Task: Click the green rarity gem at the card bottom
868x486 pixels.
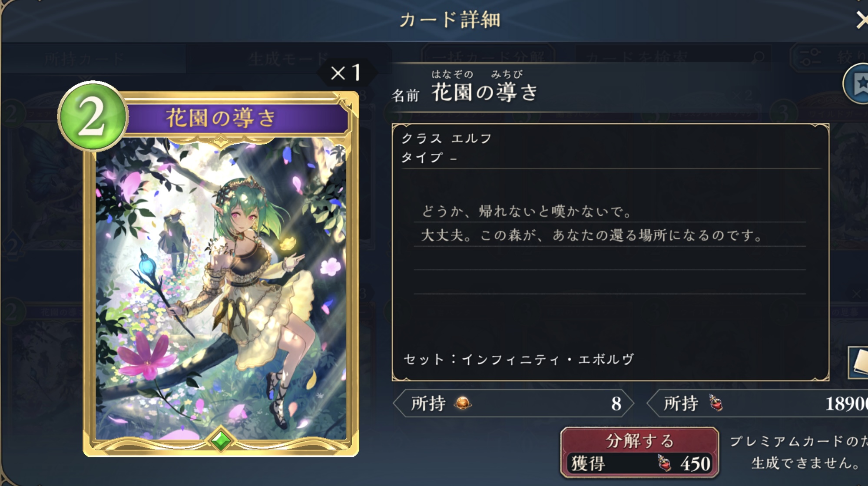Action: (221, 440)
